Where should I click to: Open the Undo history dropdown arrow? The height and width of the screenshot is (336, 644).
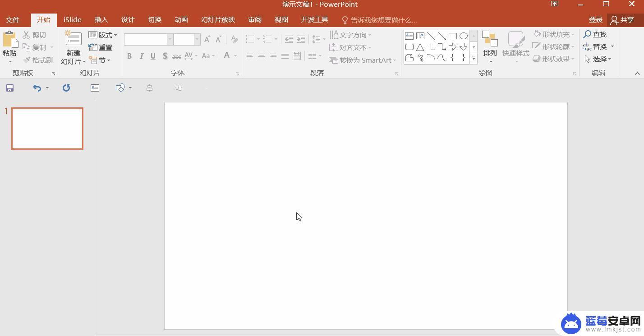click(x=47, y=88)
